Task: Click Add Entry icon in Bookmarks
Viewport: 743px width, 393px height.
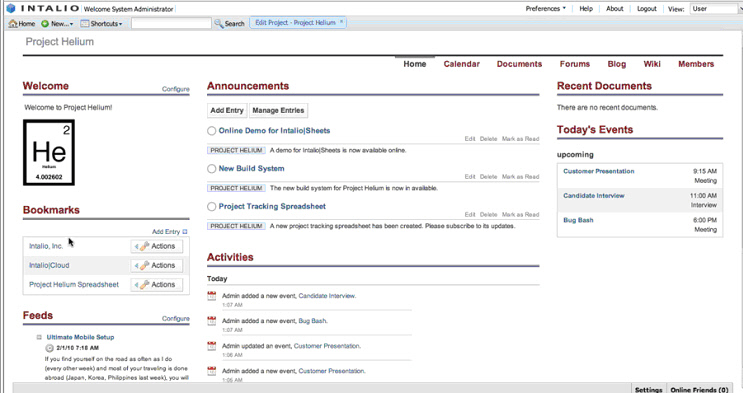Action: pyautogui.click(x=185, y=232)
